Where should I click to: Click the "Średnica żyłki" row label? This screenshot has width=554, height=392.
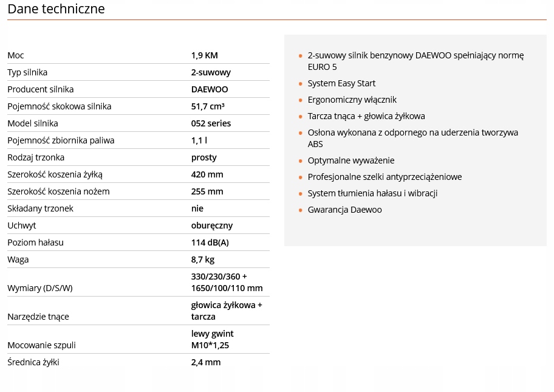coord(33,362)
